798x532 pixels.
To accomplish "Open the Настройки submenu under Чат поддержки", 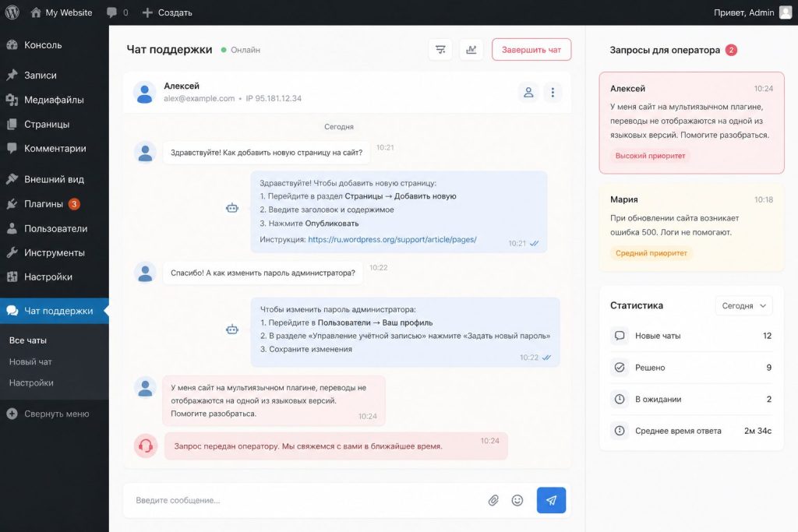I will [31, 382].
